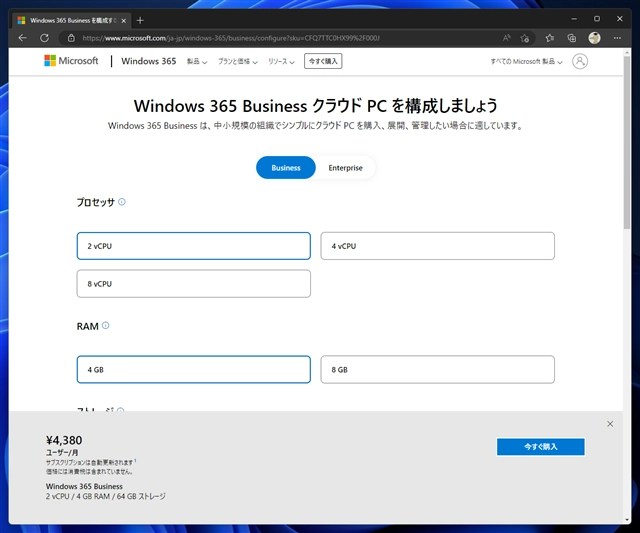Screen dimensions: 640x533
Task: Select the Windows 365 Business browser tab
Action: coord(71,20)
